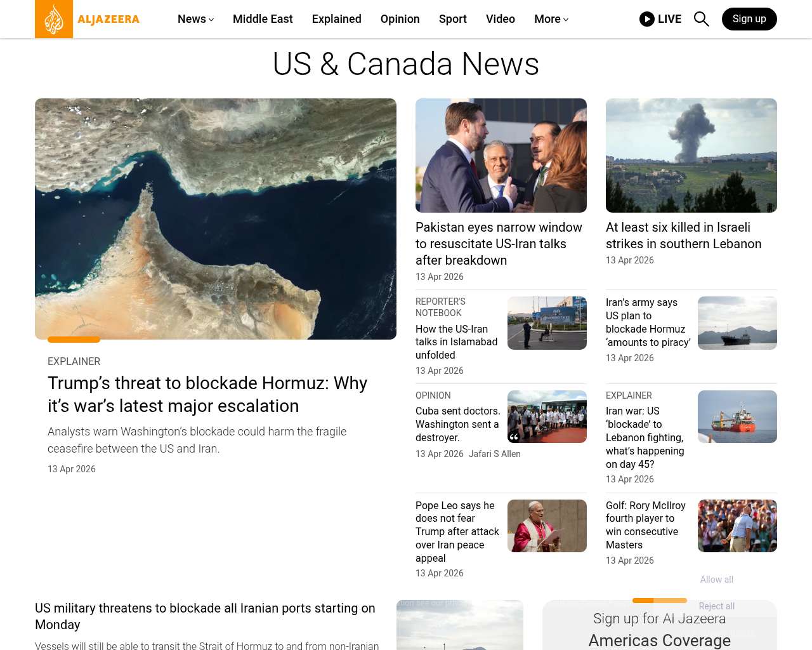
Task: Open the Pope Leo article thumbnail
Action: point(547,526)
